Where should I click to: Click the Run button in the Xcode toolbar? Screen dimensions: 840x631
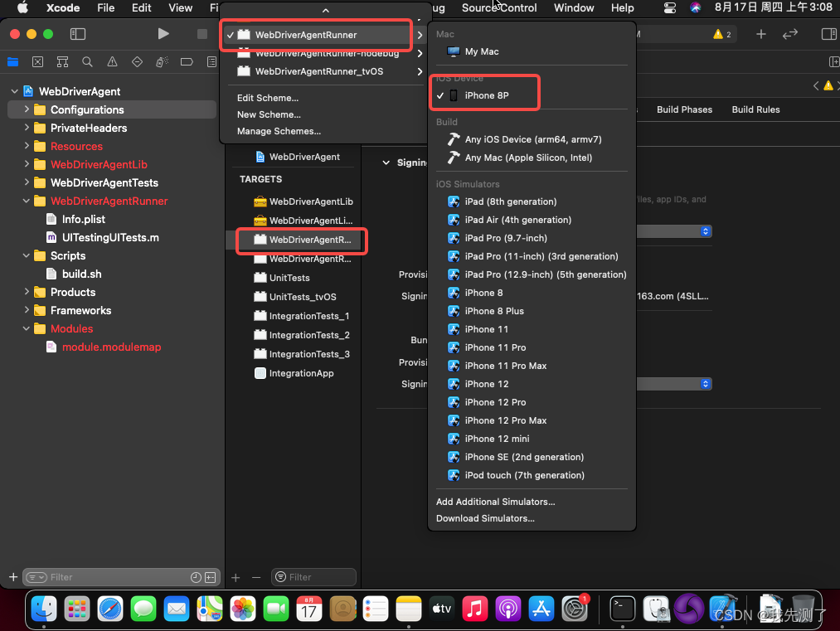(x=163, y=33)
